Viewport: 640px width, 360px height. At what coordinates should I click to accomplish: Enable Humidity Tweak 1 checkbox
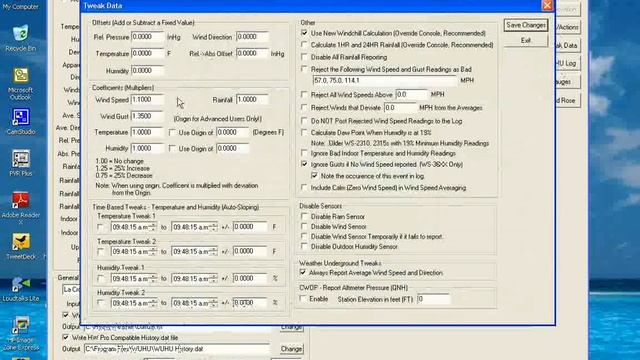click(x=100, y=278)
